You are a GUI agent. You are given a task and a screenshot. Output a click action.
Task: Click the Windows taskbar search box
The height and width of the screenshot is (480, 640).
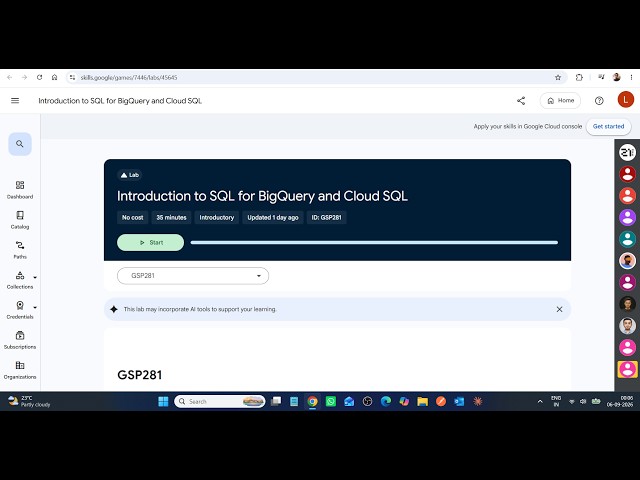(220, 402)
